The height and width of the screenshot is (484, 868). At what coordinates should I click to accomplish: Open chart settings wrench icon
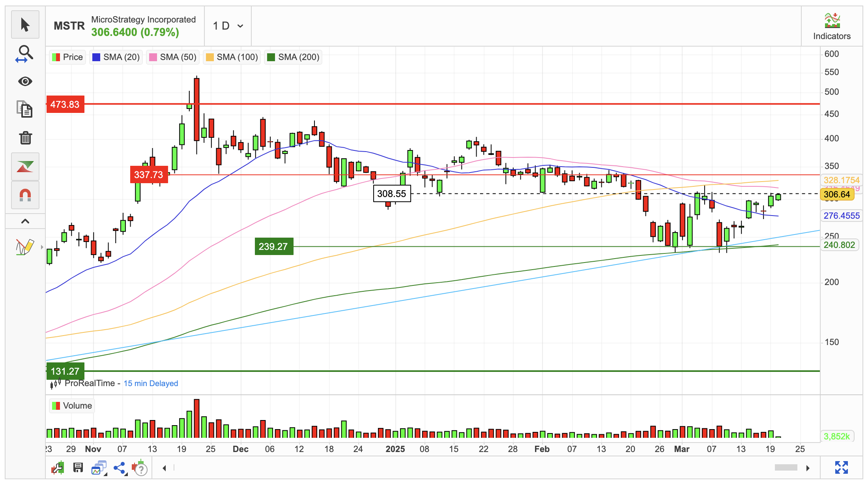(x=58, y=468)
